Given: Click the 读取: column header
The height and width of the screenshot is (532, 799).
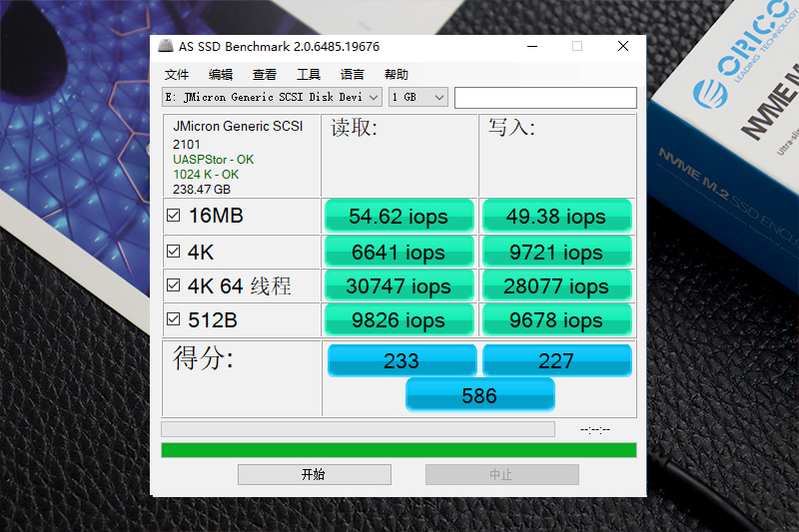Looking at the screenshot, I should tap(354, 128).
